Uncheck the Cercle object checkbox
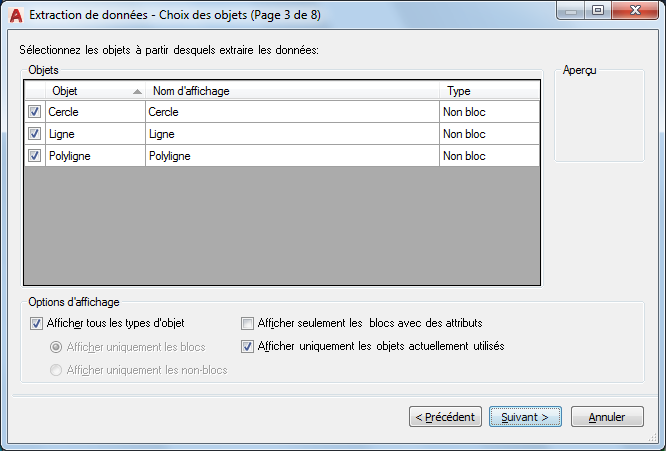The width and height of the screenshot is (666, 451). [x=35, y=112]
